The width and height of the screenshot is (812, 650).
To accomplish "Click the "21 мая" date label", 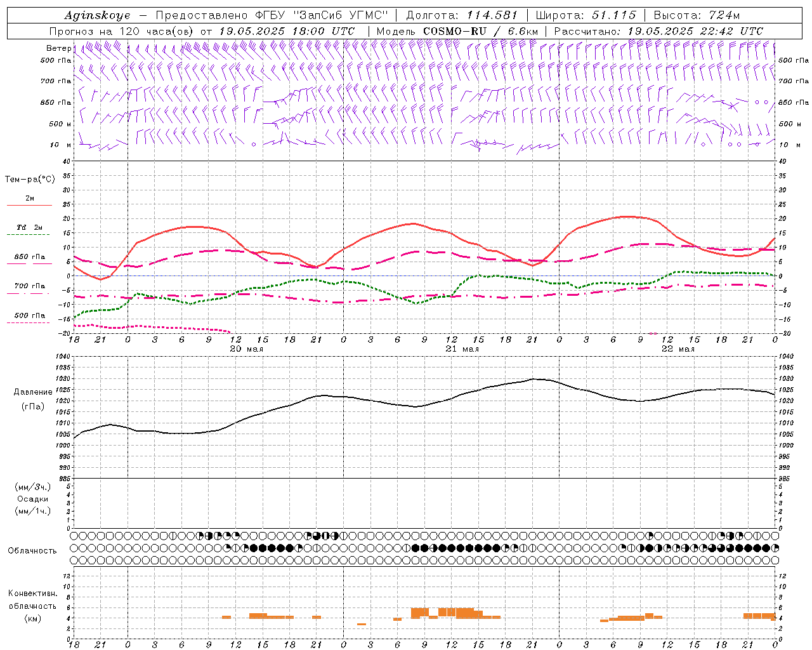I will click(x=462, y=349).
